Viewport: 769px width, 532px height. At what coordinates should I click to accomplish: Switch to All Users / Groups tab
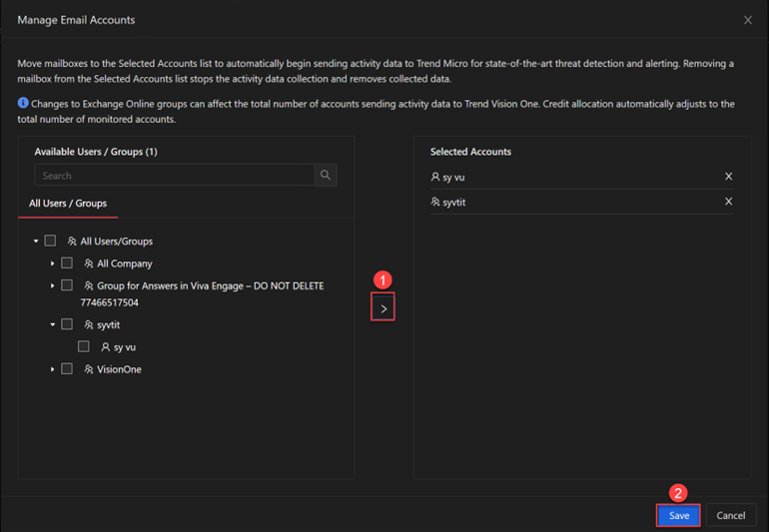point(68,204)
